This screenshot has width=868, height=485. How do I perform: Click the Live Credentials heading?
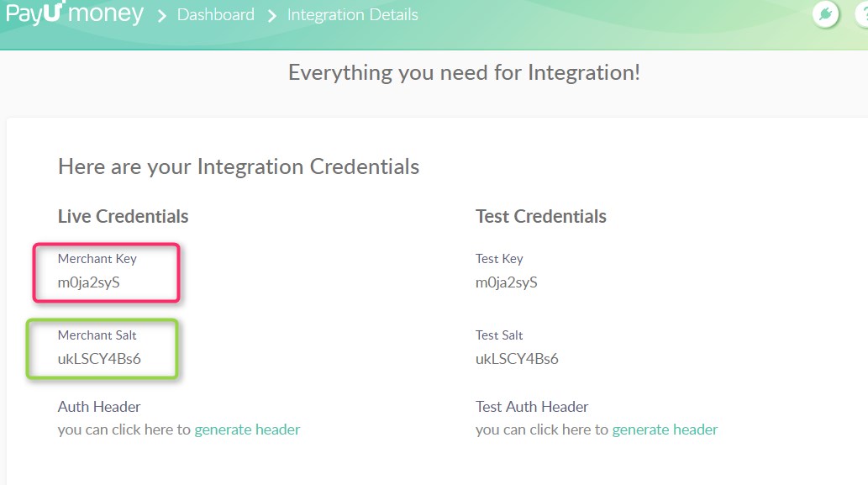123,216
